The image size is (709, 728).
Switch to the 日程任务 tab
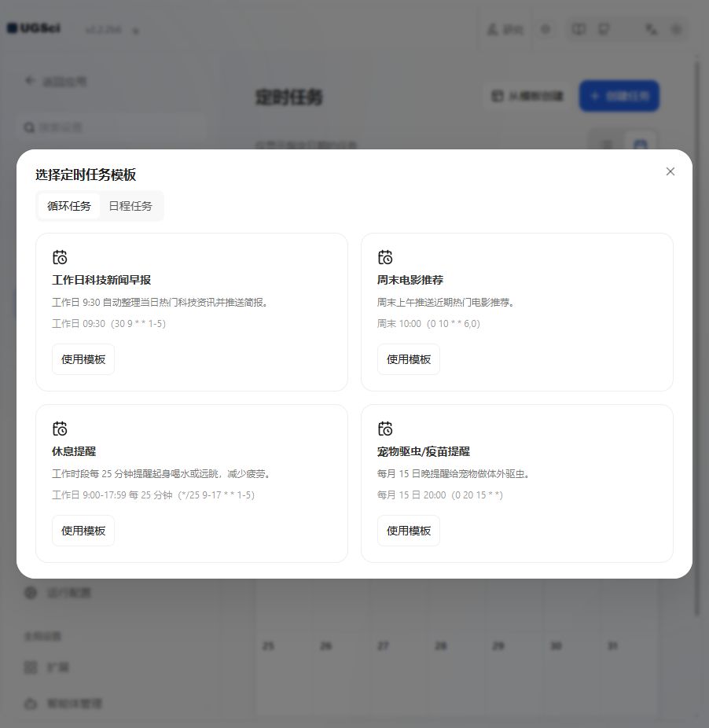(130, 206)
